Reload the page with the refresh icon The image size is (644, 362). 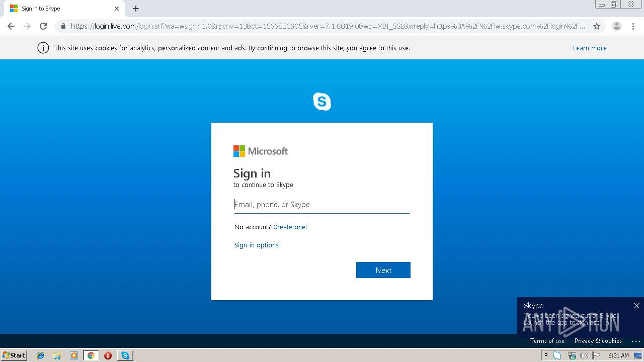coord(43,26)
